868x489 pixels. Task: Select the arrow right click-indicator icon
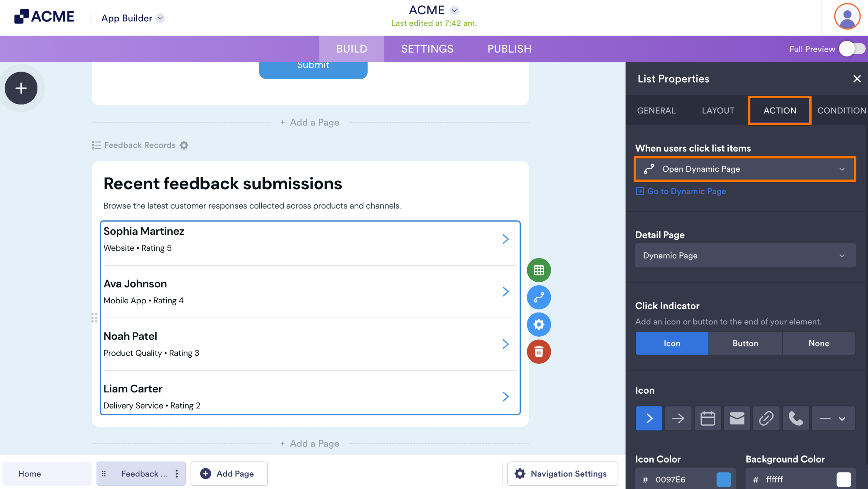[678, 418]
